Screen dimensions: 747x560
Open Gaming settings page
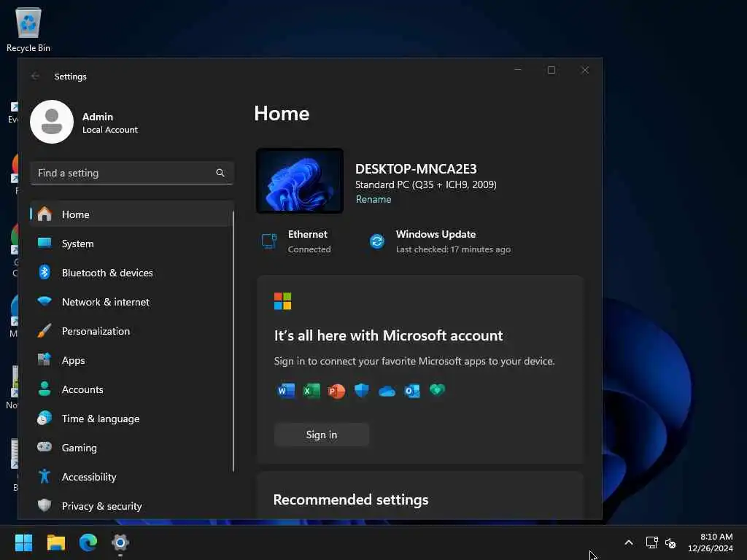(132, 448)
